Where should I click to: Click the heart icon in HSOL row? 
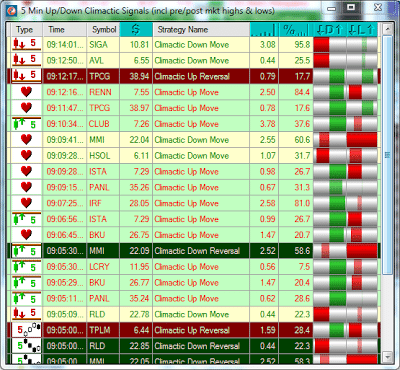point(26,155)
